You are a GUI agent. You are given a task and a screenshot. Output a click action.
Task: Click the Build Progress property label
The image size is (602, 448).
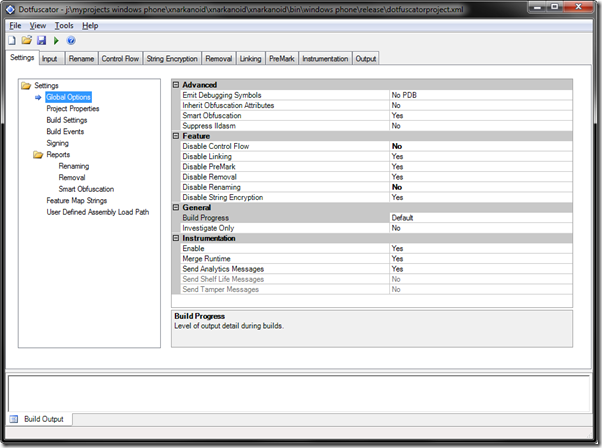tap(205, 218)
